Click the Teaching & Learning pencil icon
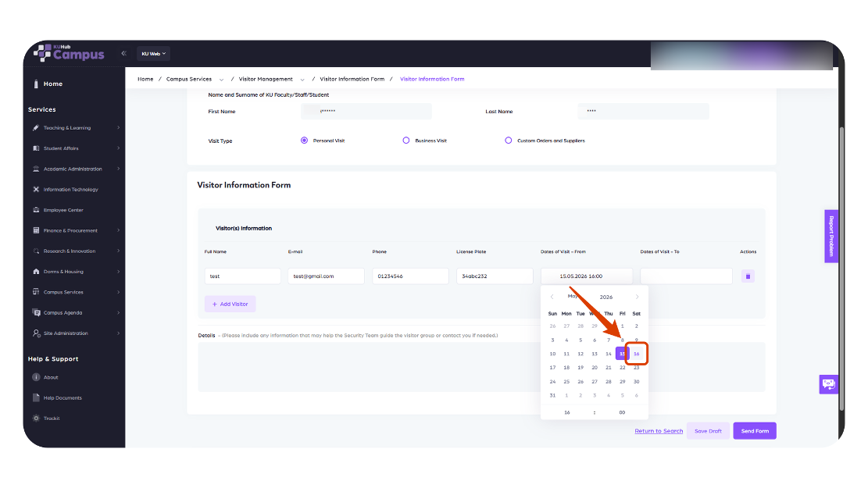Screen dimensions: 868x488 click(36, 128)
